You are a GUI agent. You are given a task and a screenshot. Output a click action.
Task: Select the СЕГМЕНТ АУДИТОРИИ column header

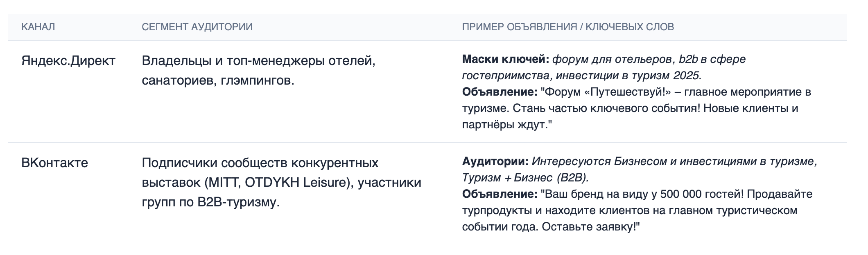click(197, 27)
